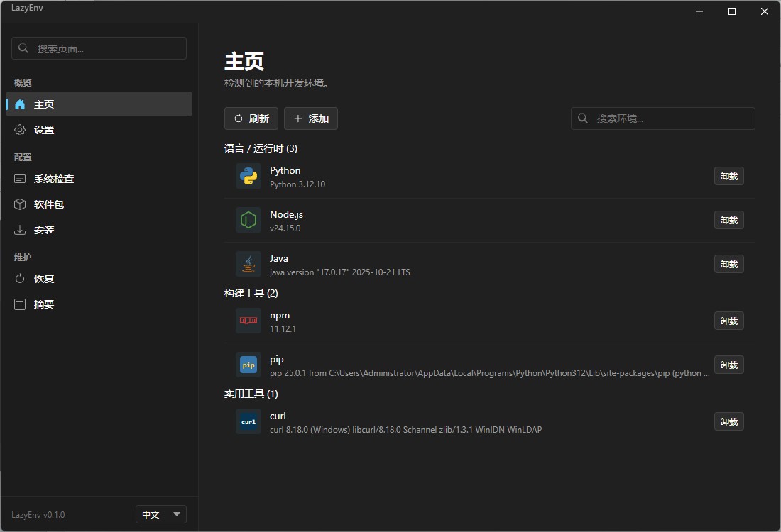Click the LazyEnv v0.1.0 version label
This screenshot has width=781, height=532.
38,514
